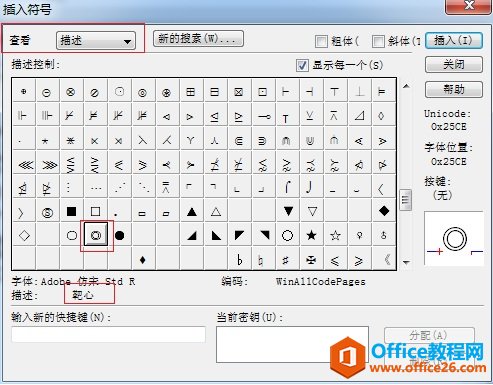493x385 pixels.
Task: Pick the hollow upward triangle symbol
Action: [215, 211]
